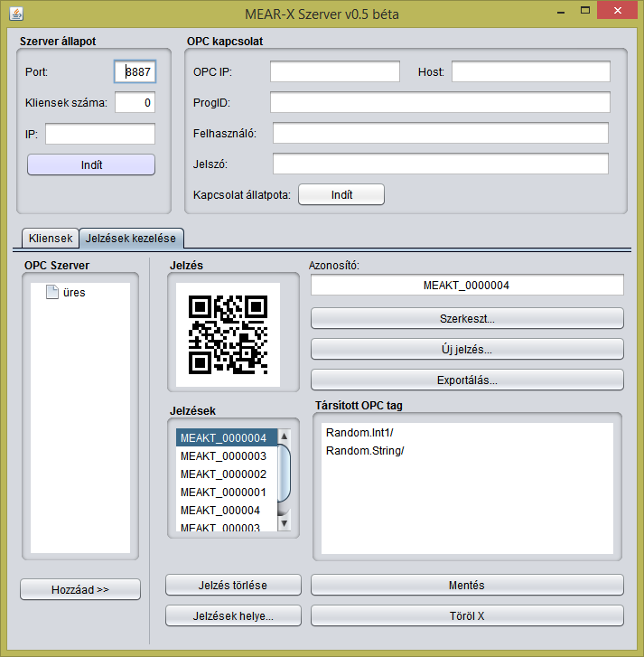
Task: Select the üres document icon in OPC tree
Action: click(51, 292)
